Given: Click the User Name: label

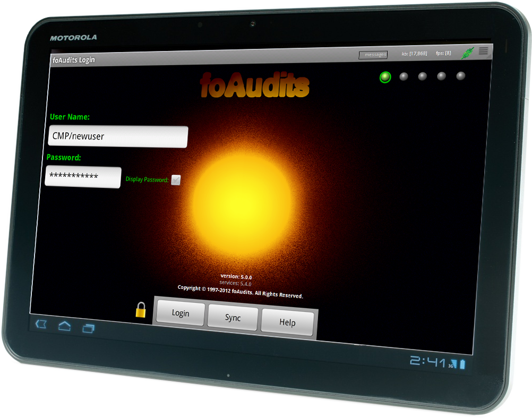Looking at the screenshot, I should (x=70, y=117).
